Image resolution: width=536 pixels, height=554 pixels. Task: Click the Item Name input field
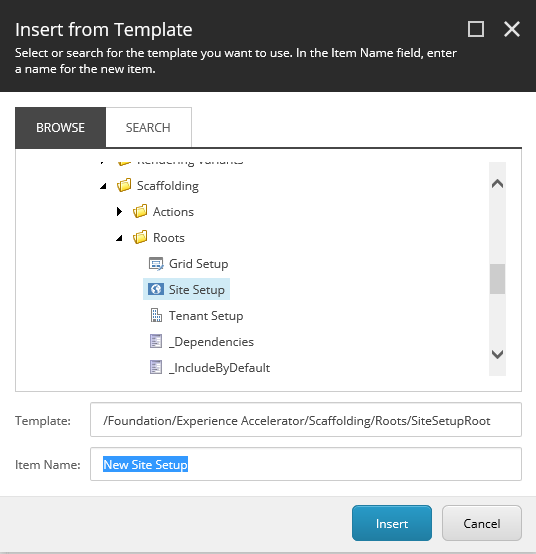(306, 464)
